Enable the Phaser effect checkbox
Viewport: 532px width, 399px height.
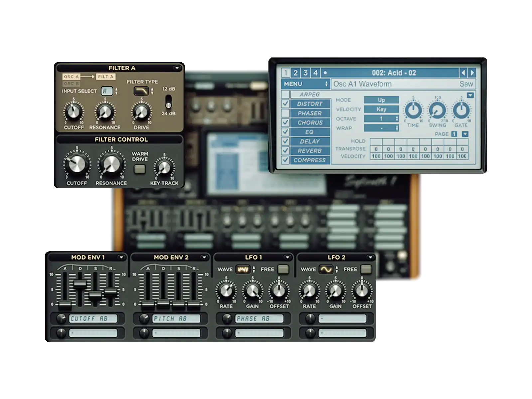tap(285, 113)
